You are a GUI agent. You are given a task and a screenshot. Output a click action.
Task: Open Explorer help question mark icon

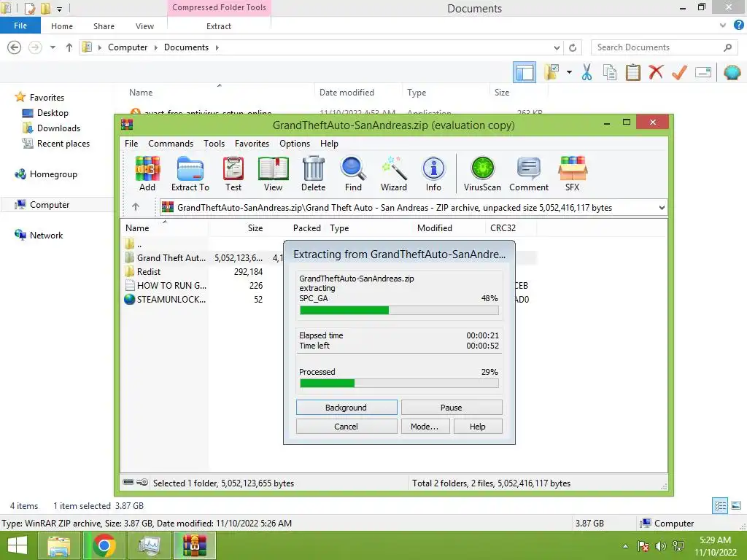[738, 26]
